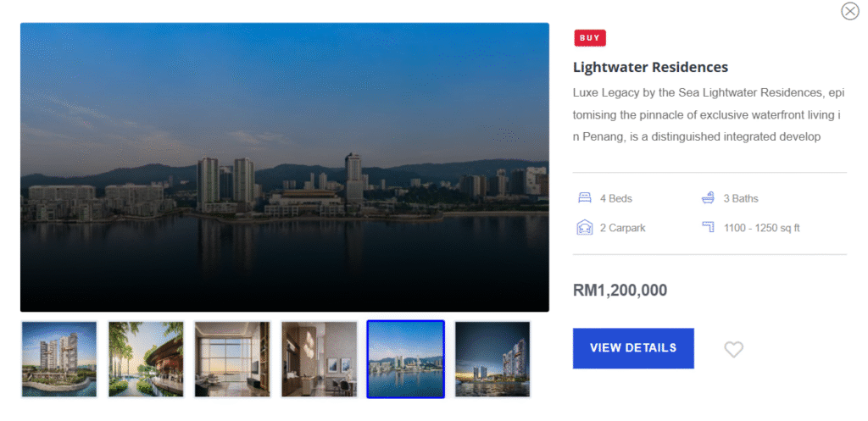Click the garage icon beside 2 Carpark
This screenshot has height=421, width=868.
tap(585, 227)
